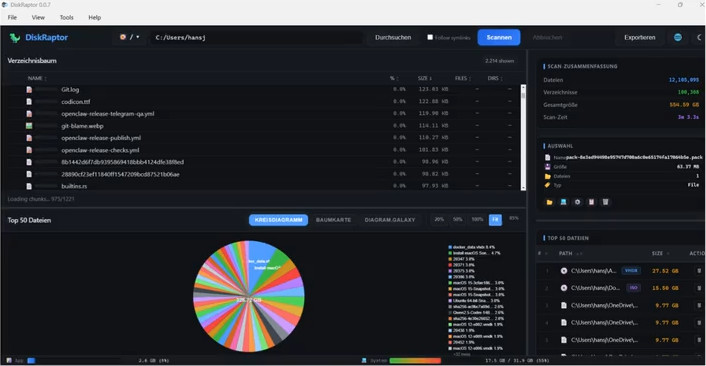Click the Scannen button
Image resolution: width=706 pixels, height=366 pixels.
pos(499,37)
